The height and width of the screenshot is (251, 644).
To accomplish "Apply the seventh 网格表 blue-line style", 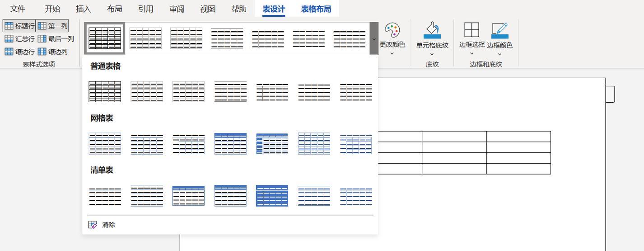I will tap(356, 144).
